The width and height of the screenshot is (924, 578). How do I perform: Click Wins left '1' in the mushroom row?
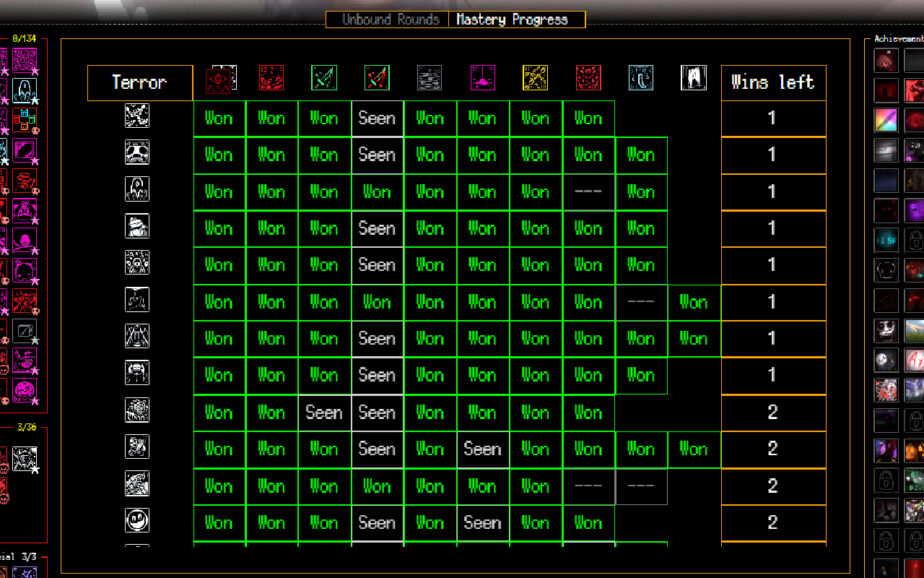(773, 155)
